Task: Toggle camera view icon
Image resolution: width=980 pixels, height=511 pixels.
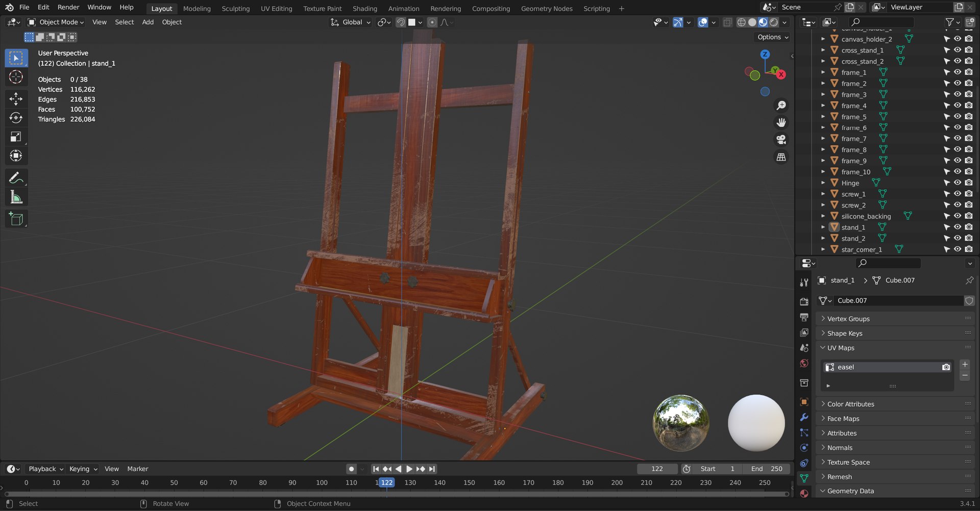Action: (x=781, y=140)
